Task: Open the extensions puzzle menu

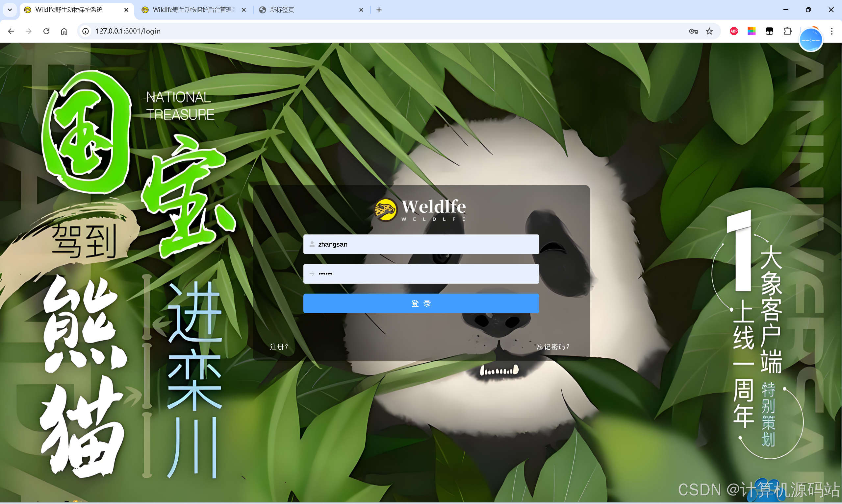Action: [788, 31]
